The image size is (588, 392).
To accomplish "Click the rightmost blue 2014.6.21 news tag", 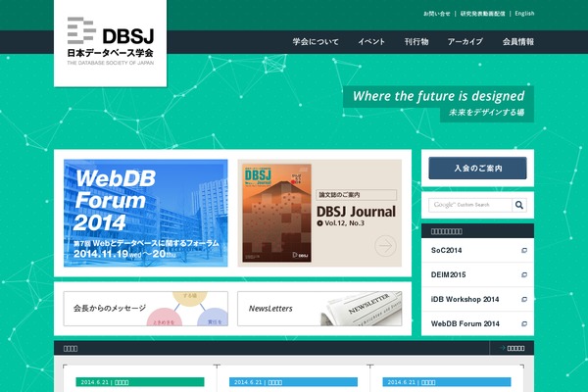I will click(x=447, y=382).
